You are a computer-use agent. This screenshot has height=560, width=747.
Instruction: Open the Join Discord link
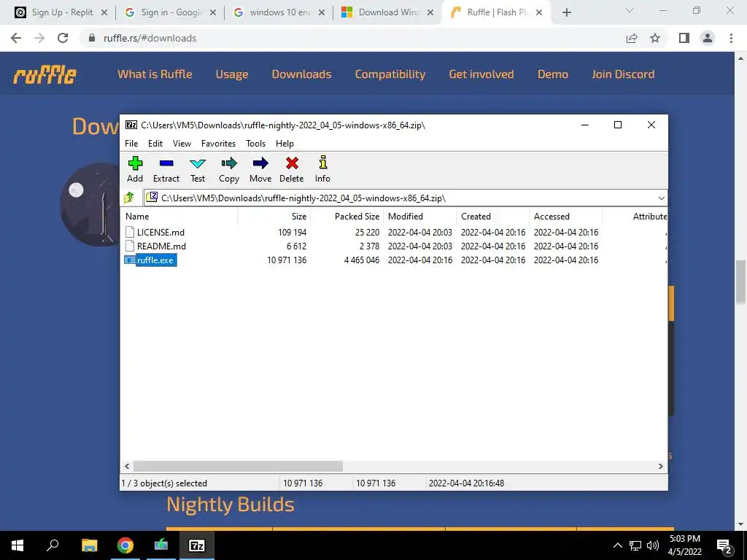pyautogui.click(x=623, y=74)
